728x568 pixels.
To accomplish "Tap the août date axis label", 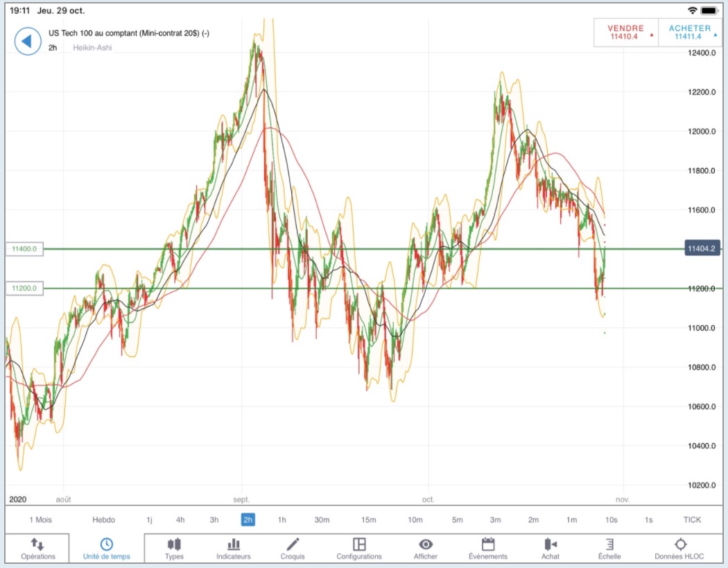I will click(64, 500).
